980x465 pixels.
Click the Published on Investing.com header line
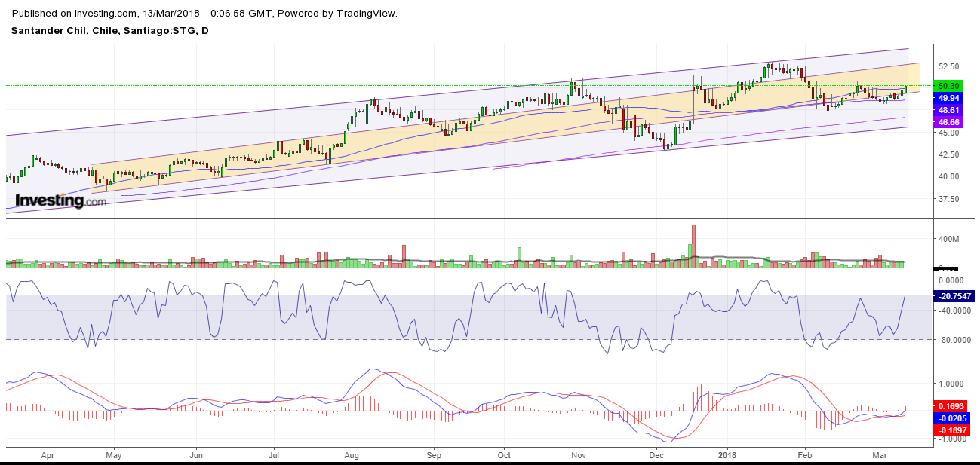point(204,13)
